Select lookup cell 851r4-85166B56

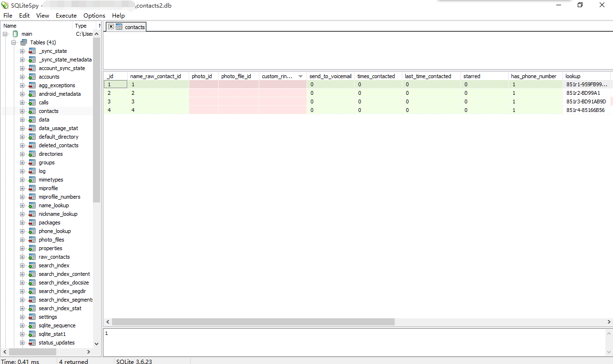[587, 110]
